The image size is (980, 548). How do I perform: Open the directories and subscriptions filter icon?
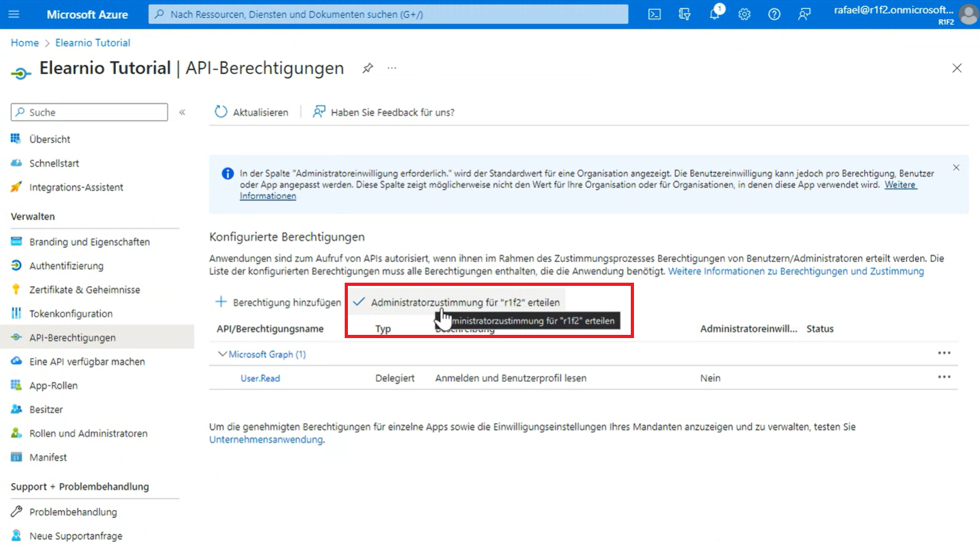click(684, 14)
